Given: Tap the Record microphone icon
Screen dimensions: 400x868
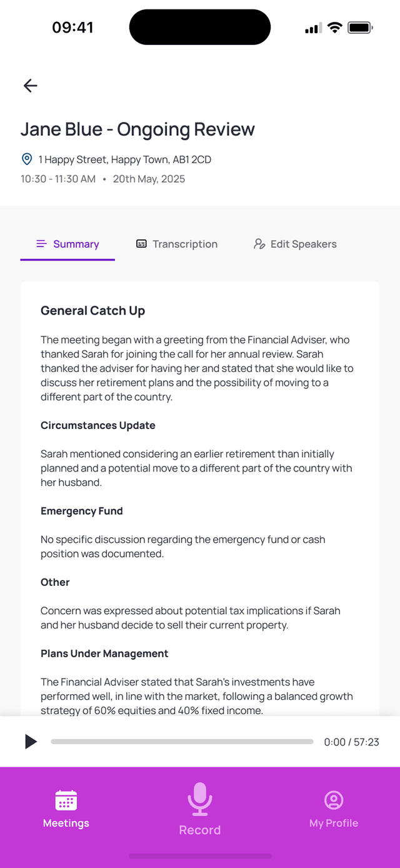Looking at the screenshot, I should click(x=199, y=800).
